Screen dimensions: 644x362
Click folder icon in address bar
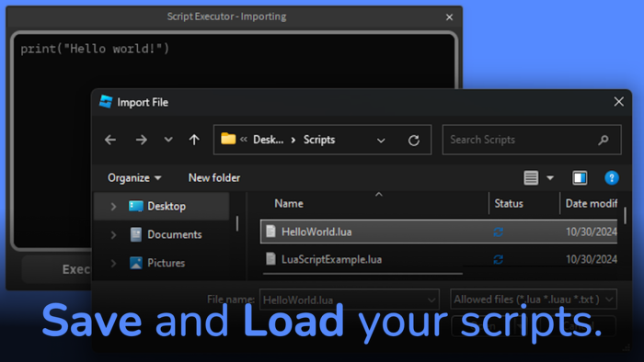click(228, 139)
